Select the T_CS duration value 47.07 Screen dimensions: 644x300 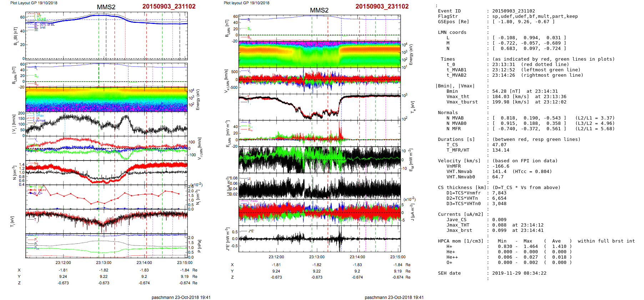[x=499, y=145]
